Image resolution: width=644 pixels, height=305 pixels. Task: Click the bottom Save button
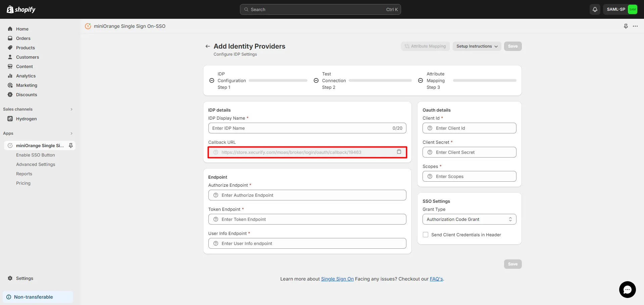(512, 264)
